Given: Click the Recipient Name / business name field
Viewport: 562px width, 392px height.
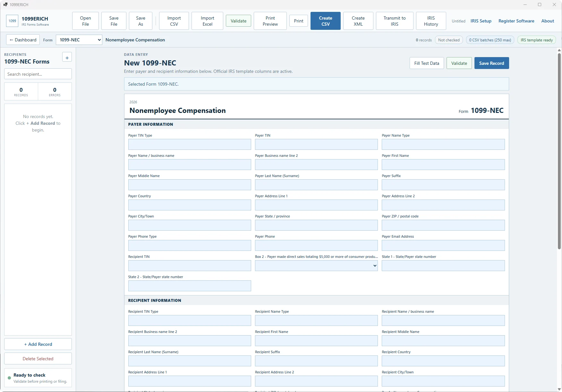Looking at the screenshot, I should click(443, 320).
